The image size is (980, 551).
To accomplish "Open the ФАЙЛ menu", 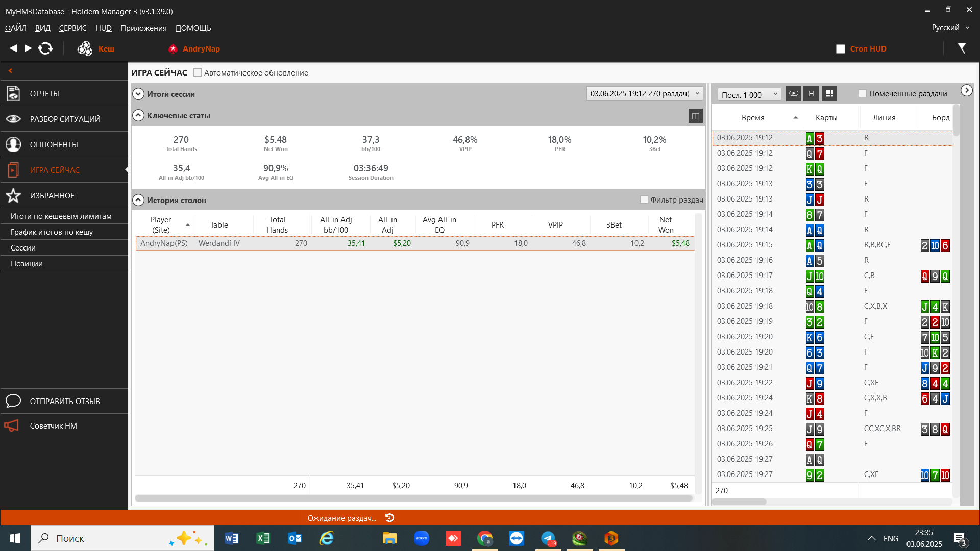I will tap(16, 28).
